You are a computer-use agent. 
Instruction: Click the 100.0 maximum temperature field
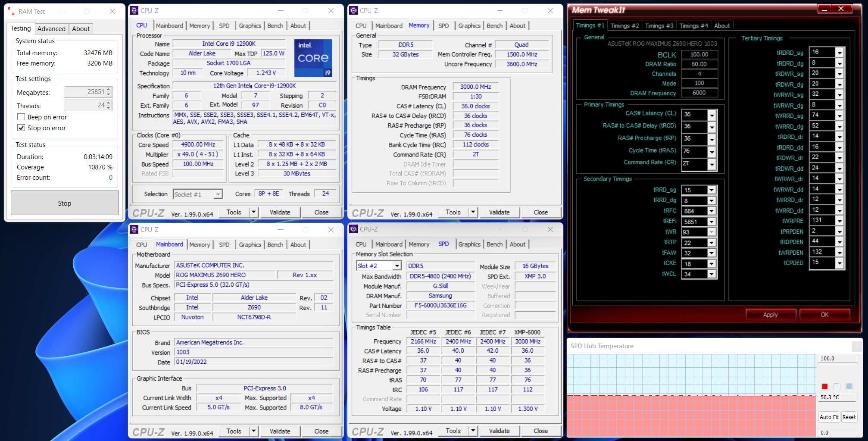[x=837, y=358]
